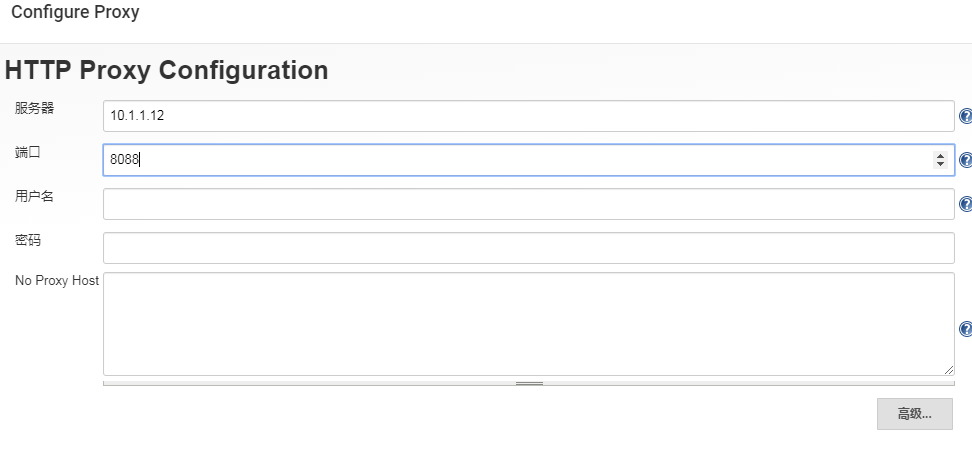Image resolution: width=972 pixels, height=460 pixels.
Task: Click inside the No Proxy Host textarea
Action: [528, 323]
